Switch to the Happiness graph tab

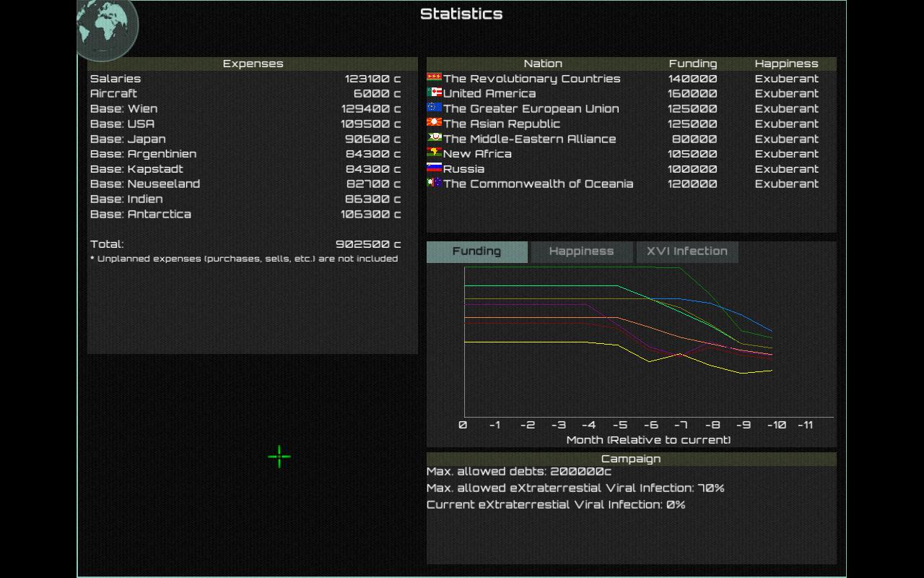(x=581, y=251)
